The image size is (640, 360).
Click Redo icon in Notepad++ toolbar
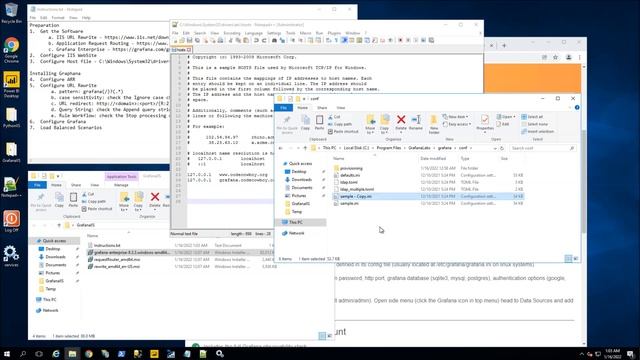pyautogui.click(x=264, y=40)
